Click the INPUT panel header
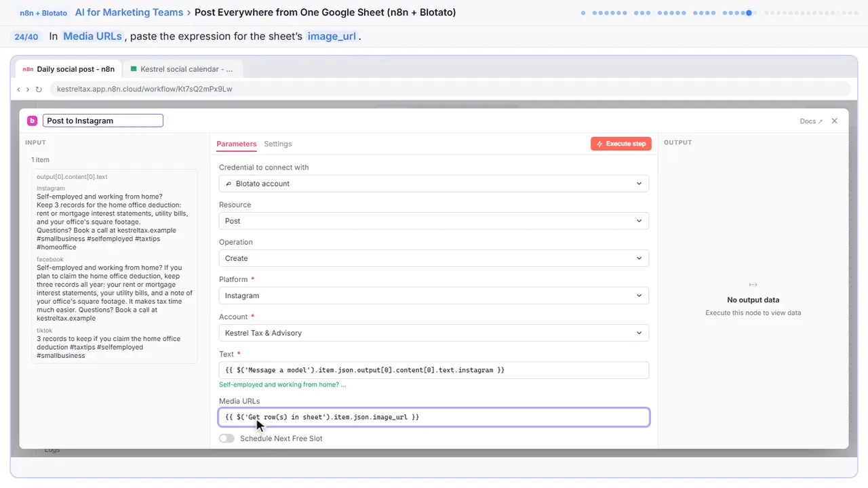This screenshot has height=488, width=868. [35, 142]
